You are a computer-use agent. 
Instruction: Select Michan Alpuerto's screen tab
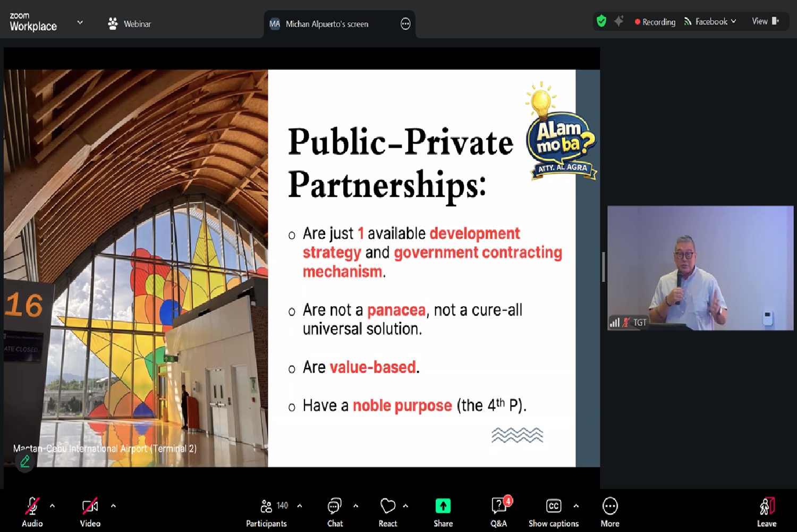click(x=326, y=24)
